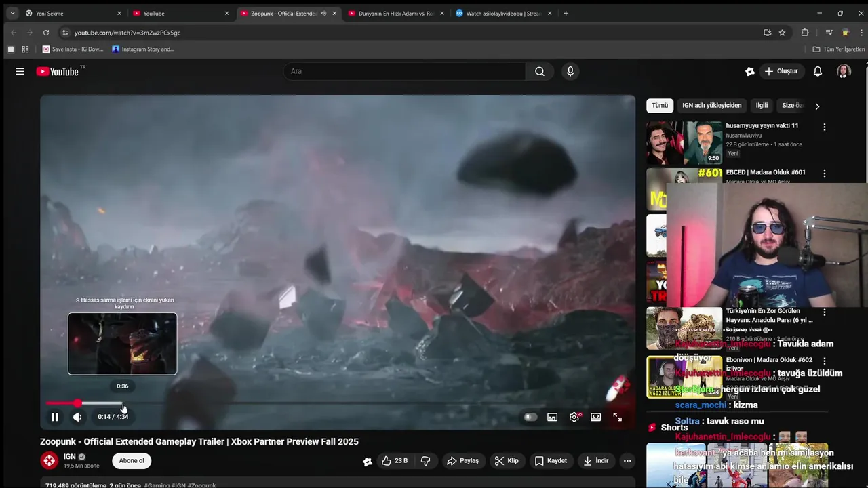Open the account avatar menu
Screen dimensions: 868x488
(844, 71)
